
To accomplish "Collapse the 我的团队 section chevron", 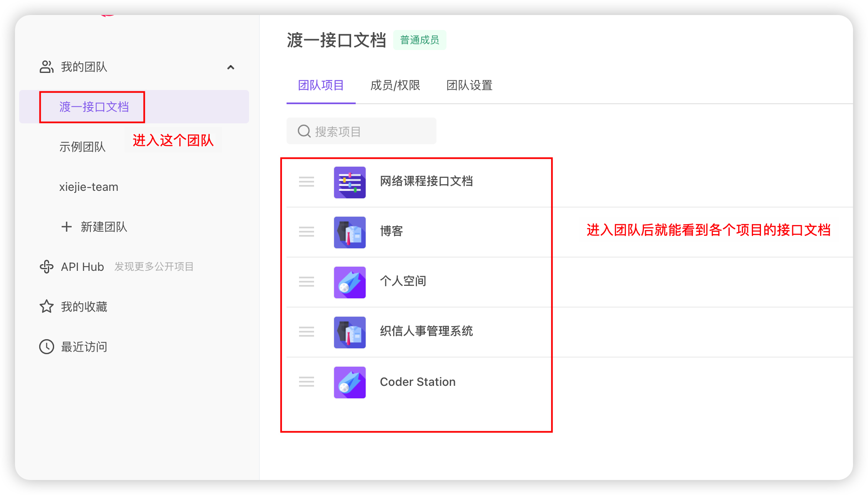I will point(231,67).
